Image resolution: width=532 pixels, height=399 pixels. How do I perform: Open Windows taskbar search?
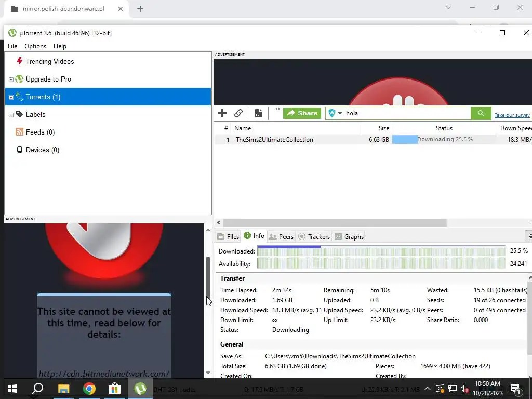point(37,389)
